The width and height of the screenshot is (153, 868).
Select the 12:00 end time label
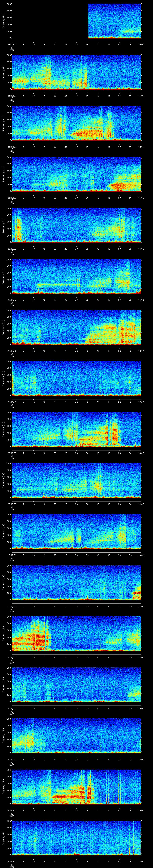141,147
